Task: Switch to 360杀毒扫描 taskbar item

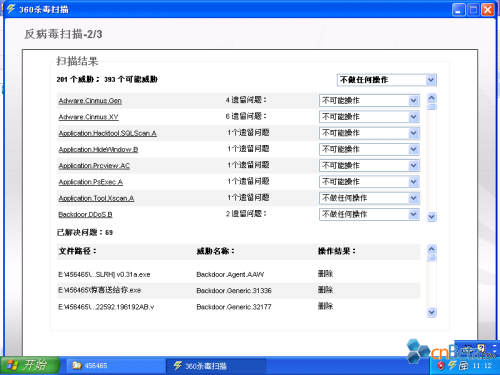Action: [216, 366]
